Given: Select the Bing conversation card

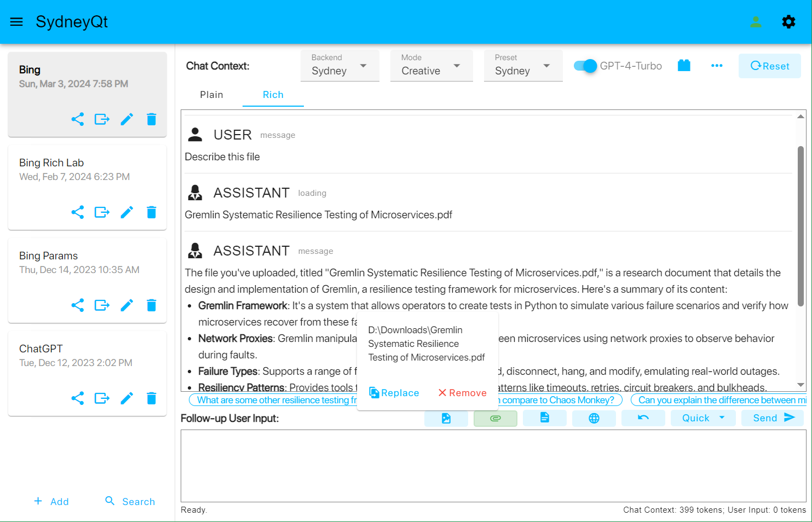Looking at the screenshot, I should (x=87, y=94).
